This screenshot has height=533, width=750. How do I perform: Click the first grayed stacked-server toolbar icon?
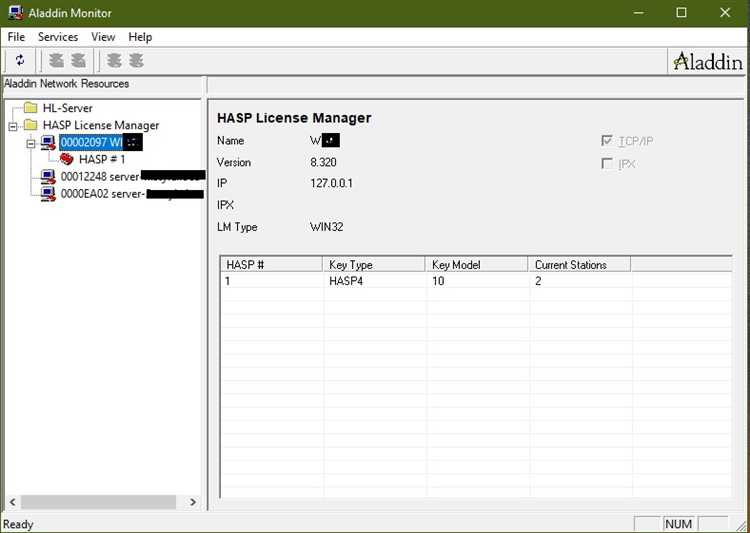56,60
